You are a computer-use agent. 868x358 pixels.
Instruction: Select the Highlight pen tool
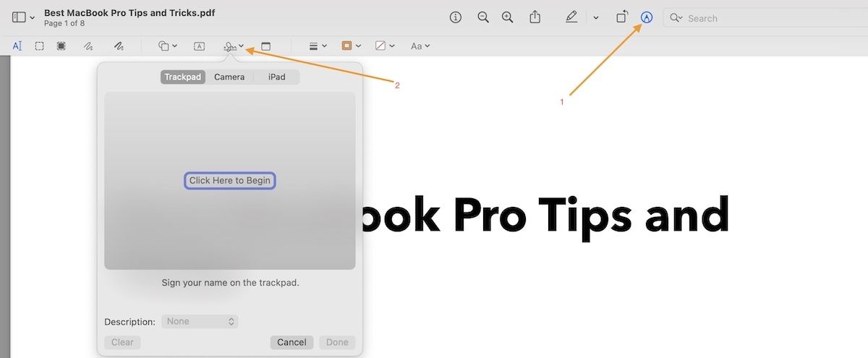[x=571, y=17]
